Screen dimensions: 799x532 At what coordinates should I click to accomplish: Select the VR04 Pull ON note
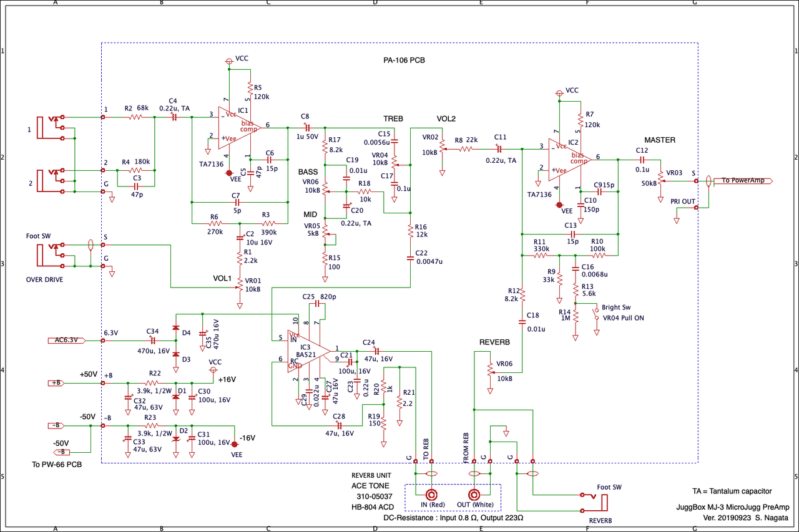point(622,318)
